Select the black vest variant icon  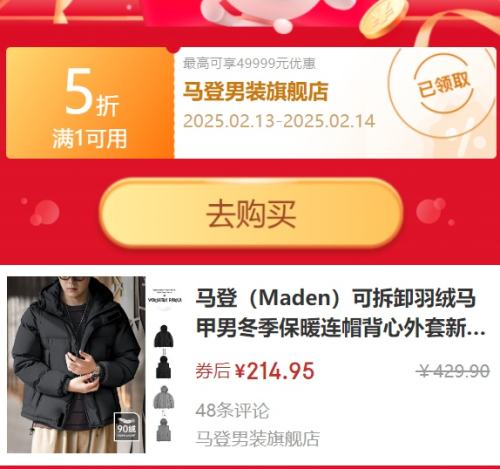point(163,367)
